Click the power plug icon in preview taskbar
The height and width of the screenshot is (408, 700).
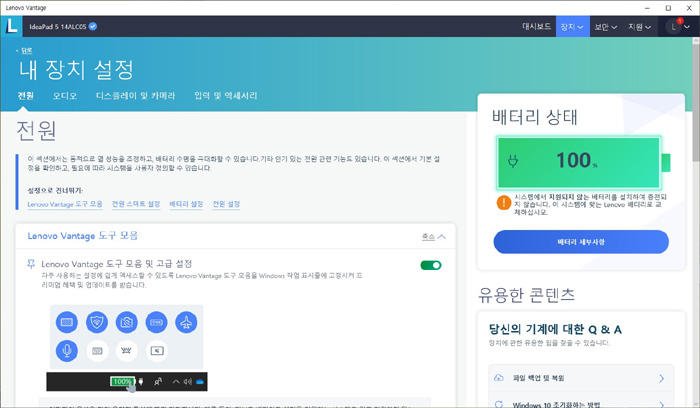(141, 382)
